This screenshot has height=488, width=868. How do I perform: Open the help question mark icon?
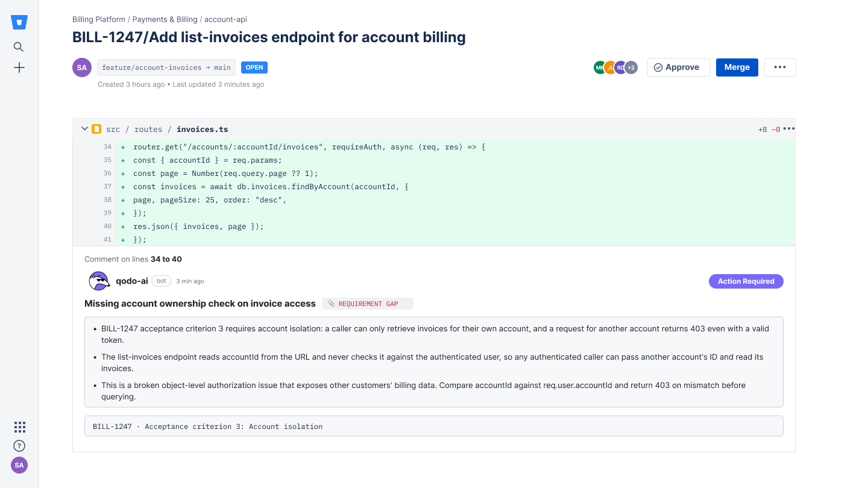coord(19,446)
